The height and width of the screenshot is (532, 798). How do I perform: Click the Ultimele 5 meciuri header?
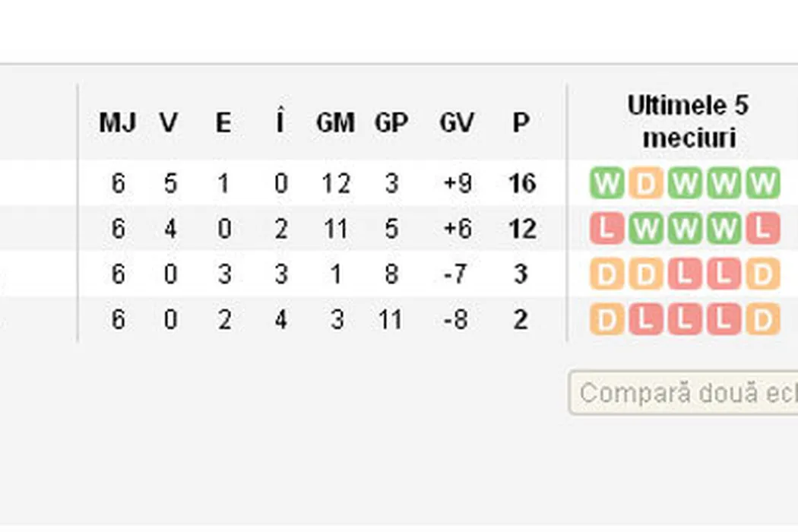point(687,122)
